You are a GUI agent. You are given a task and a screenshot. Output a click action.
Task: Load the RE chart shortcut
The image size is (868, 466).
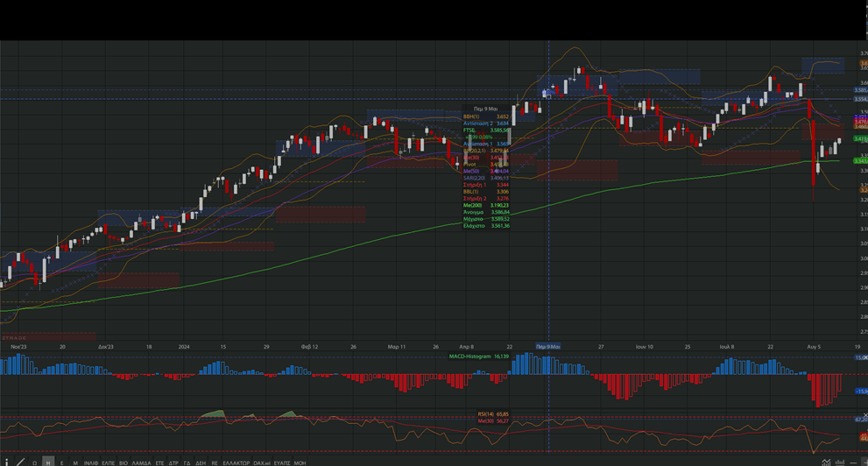[x=215, y=462]
